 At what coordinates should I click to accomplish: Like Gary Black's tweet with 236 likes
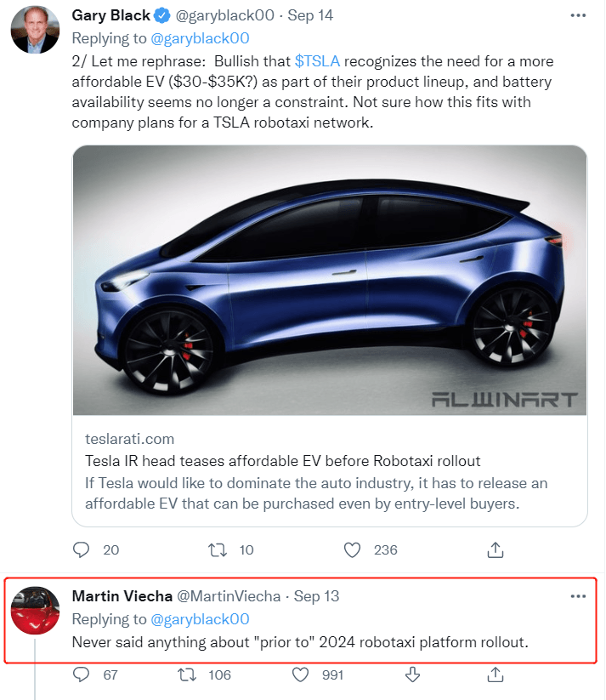(x=352, y=549)
